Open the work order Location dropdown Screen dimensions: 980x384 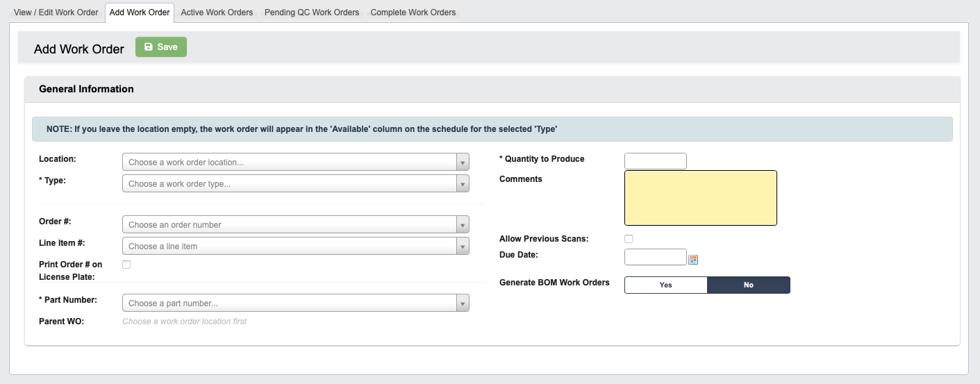(x=296, y=162)
